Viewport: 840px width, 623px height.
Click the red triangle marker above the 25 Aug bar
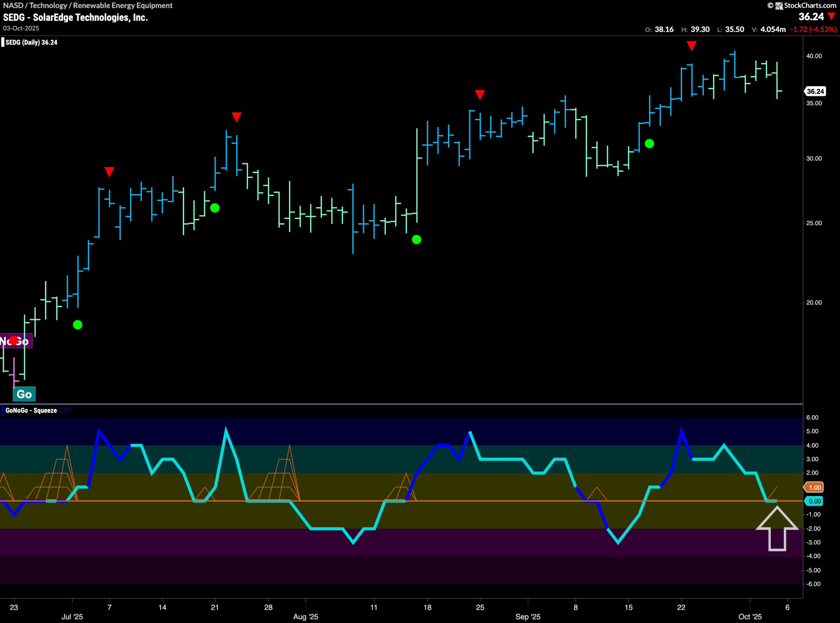tap(480, 95)
